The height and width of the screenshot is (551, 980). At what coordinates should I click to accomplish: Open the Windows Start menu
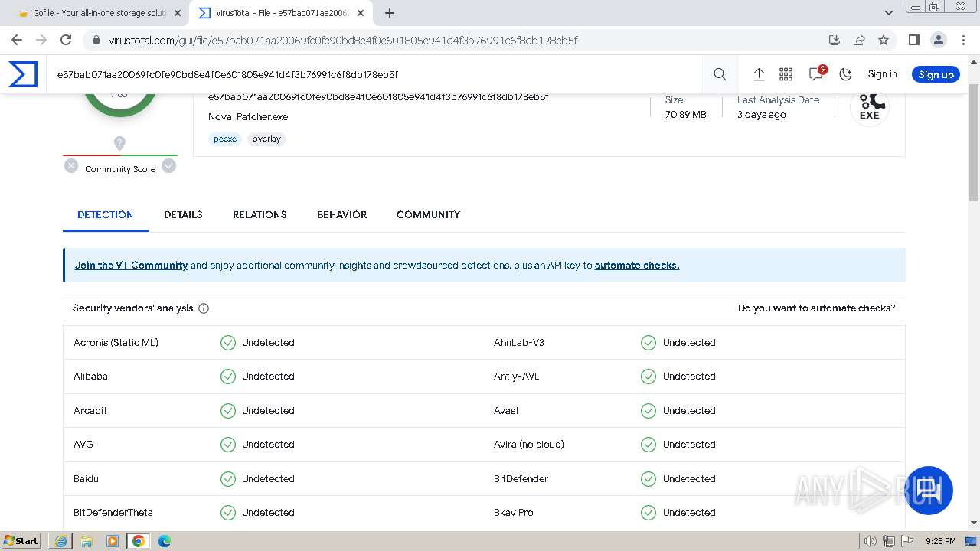21,540
